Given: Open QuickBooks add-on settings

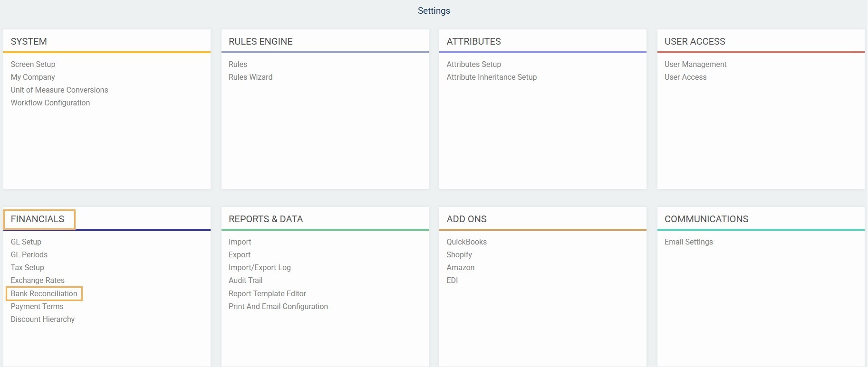Looking at the screenshot, I should [466, 242].
